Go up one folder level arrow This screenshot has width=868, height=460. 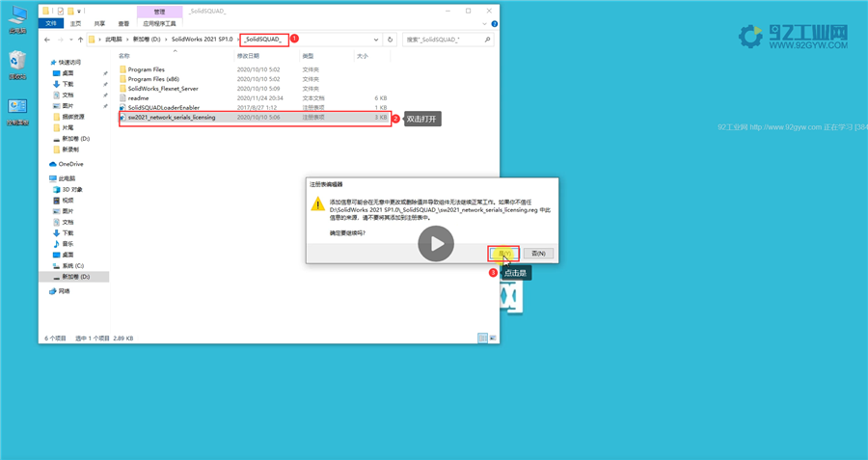[x=80, y=40]
